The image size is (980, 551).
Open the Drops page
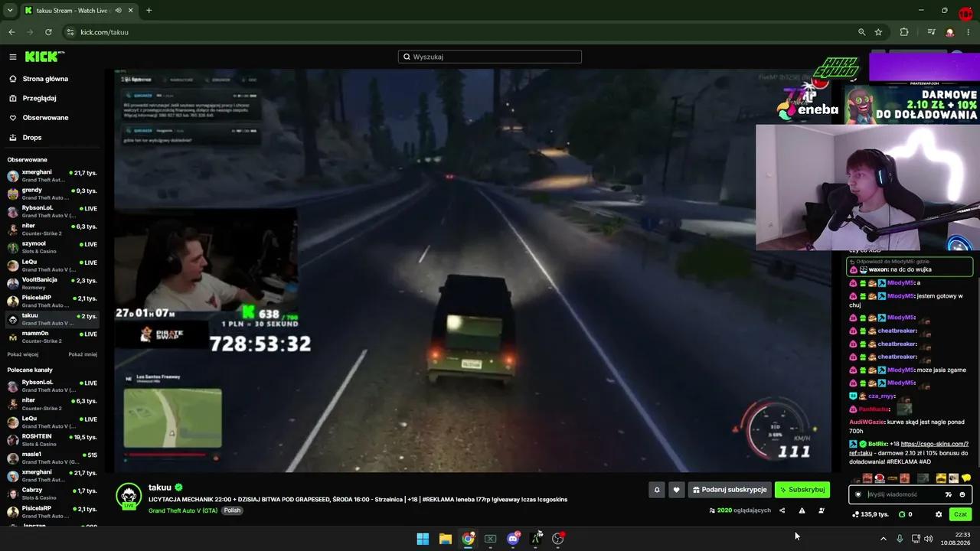[32, 138]
